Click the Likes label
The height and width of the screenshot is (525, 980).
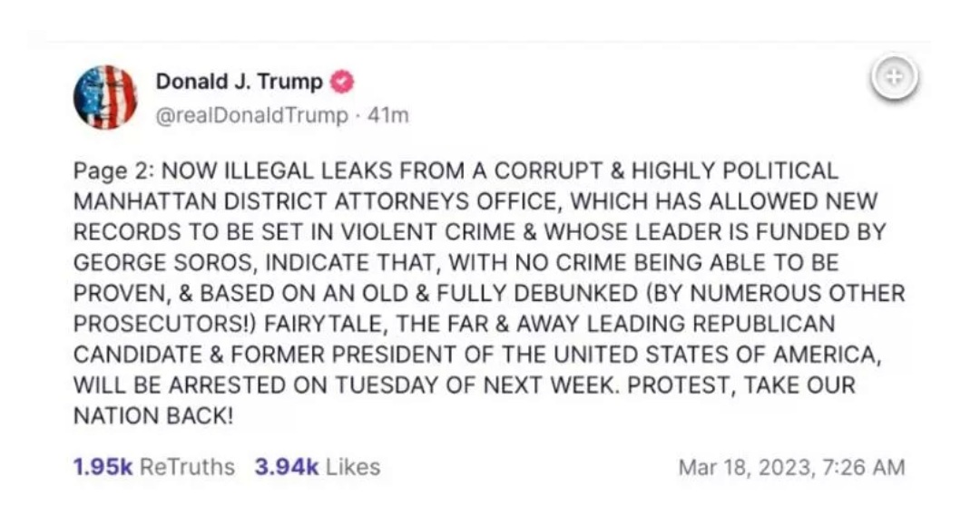coord(352,467)
